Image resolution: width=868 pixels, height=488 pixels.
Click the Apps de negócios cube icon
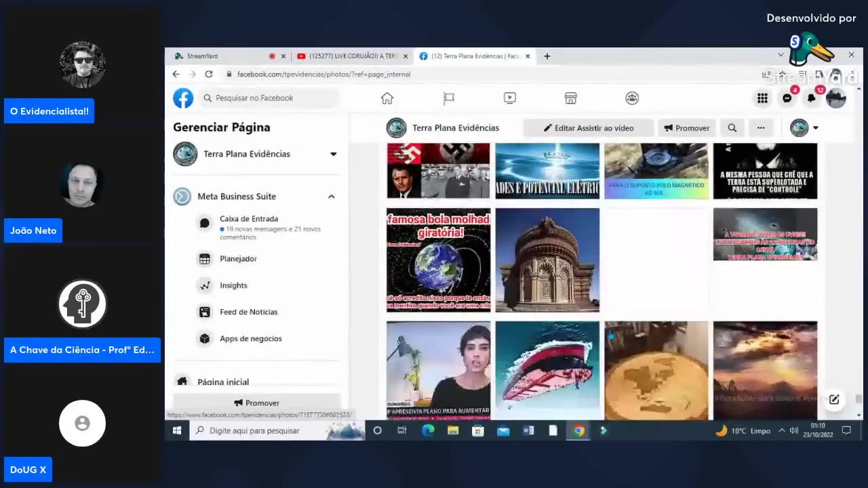[x=205, y=338]
